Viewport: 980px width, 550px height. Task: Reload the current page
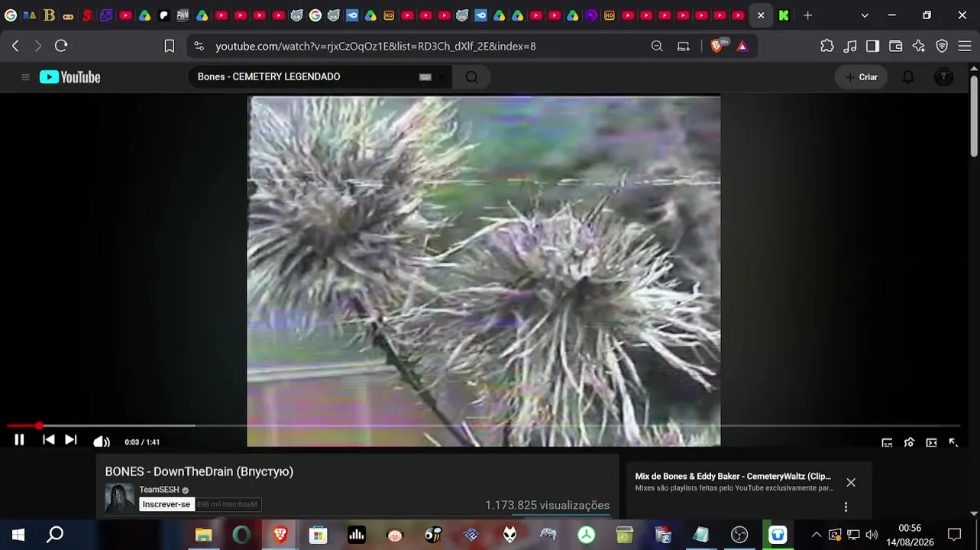(x=61, y=46)
